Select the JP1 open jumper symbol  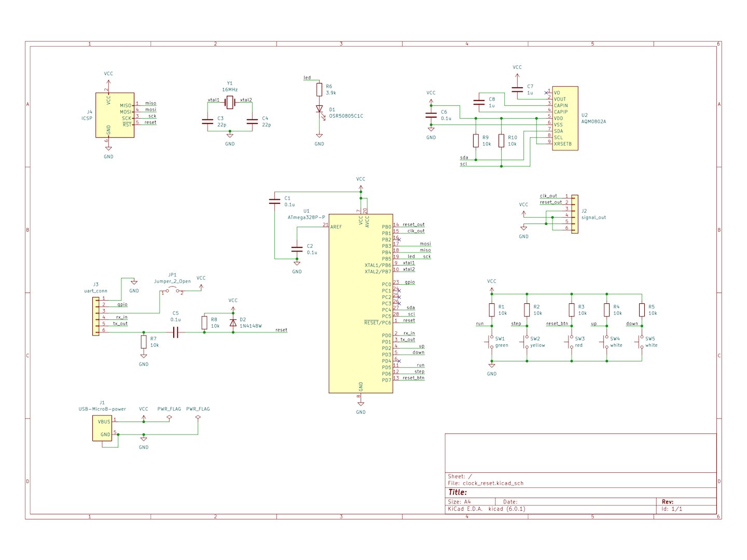click(172, 291)
